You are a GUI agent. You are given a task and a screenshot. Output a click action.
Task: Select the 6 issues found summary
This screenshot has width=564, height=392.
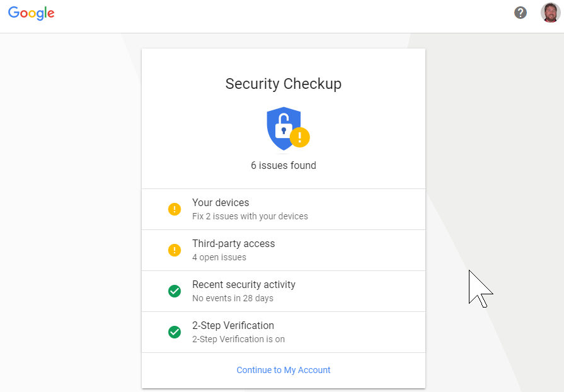coord(283,165)
